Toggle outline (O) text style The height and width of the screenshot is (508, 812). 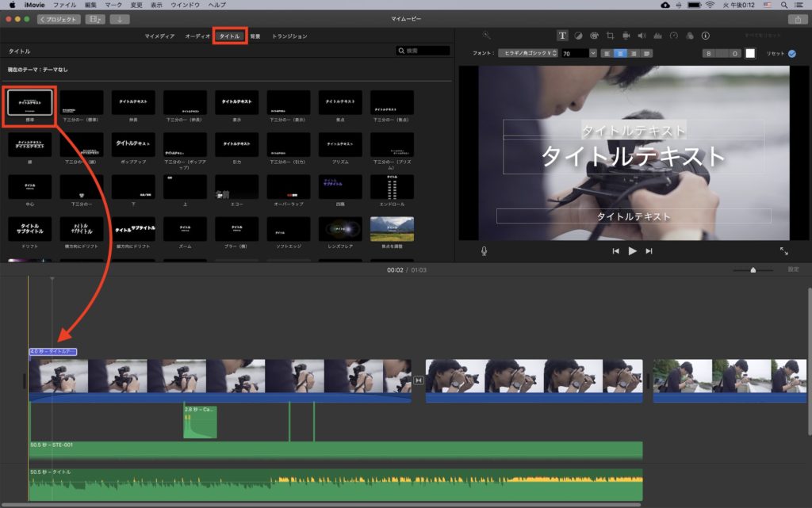point(735,53)
